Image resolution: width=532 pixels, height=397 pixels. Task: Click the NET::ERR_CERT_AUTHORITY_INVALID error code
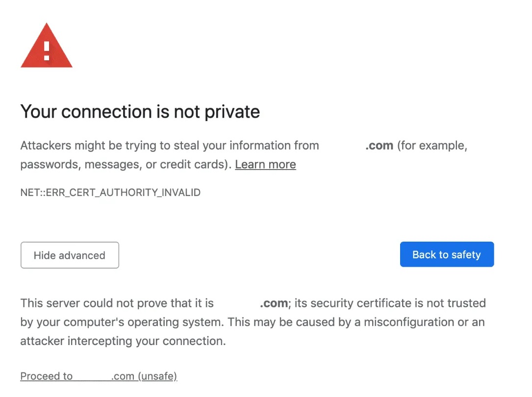click(110, 193)
